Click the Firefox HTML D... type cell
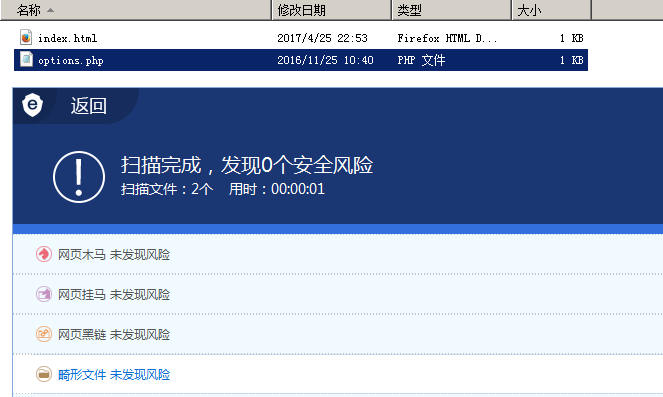This screenshot has width=663, height=397. pos(447,38)
